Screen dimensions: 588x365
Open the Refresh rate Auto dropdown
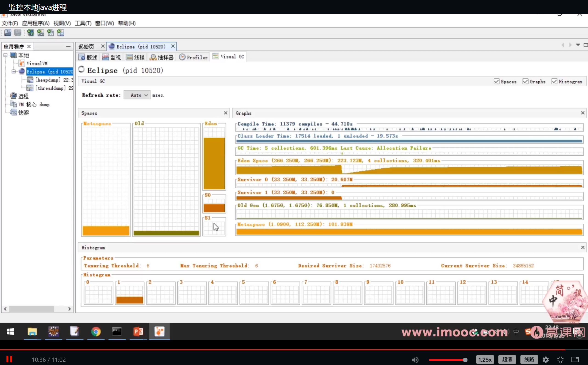click(137, 95)
